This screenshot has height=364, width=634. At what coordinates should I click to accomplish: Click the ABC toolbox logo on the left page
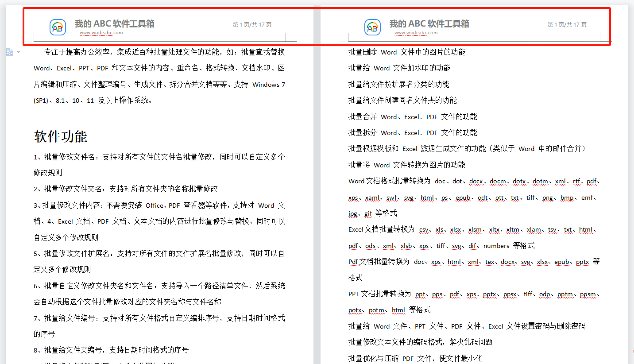click(x=57, y=27)
